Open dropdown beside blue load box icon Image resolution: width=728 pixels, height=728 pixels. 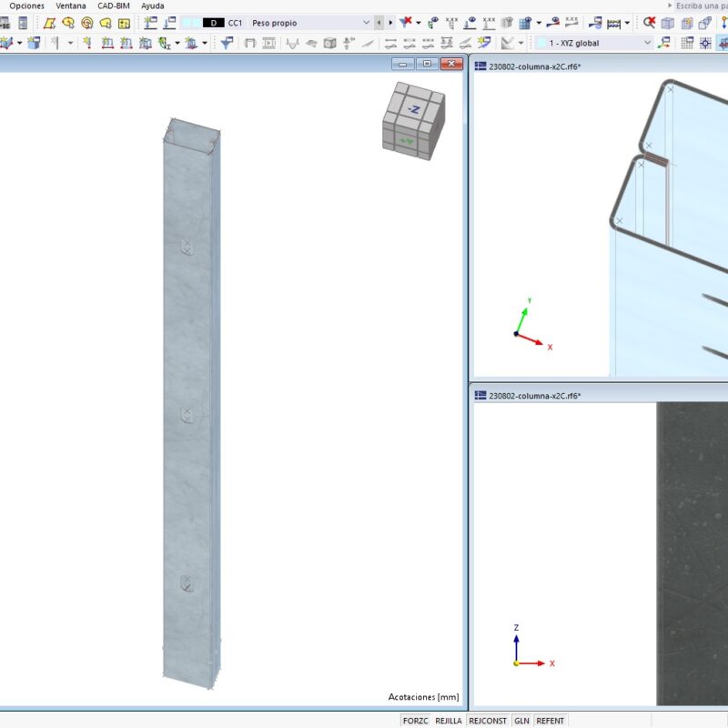[204, 43]
